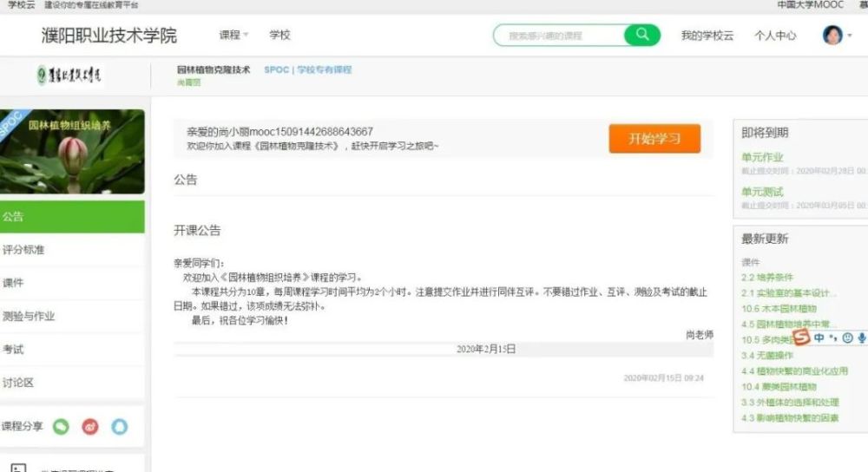Toggle the Sogou punctuation mode icon

[833, 338]
